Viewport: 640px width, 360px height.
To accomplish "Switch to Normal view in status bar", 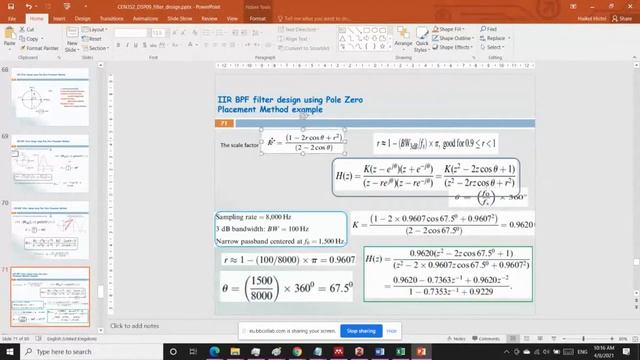I will pyautogui.click(x=513, y=339).
